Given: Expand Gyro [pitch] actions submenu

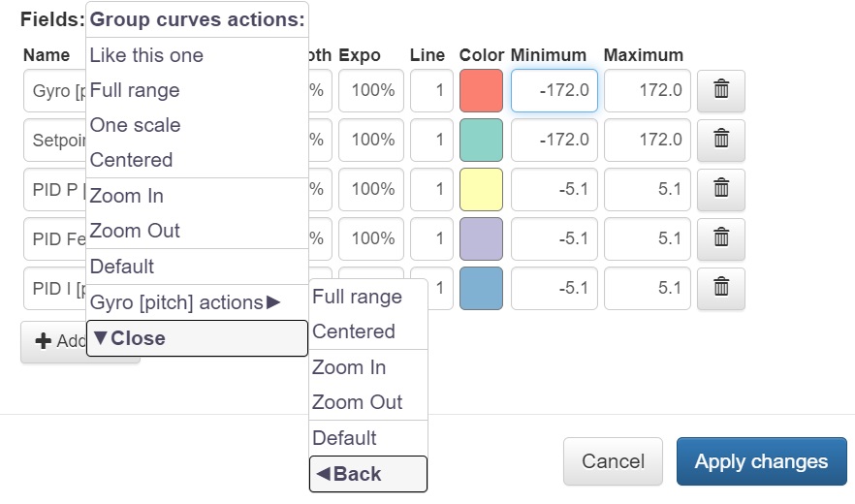Looking at the screenshot, I should (x=185, y=302).
